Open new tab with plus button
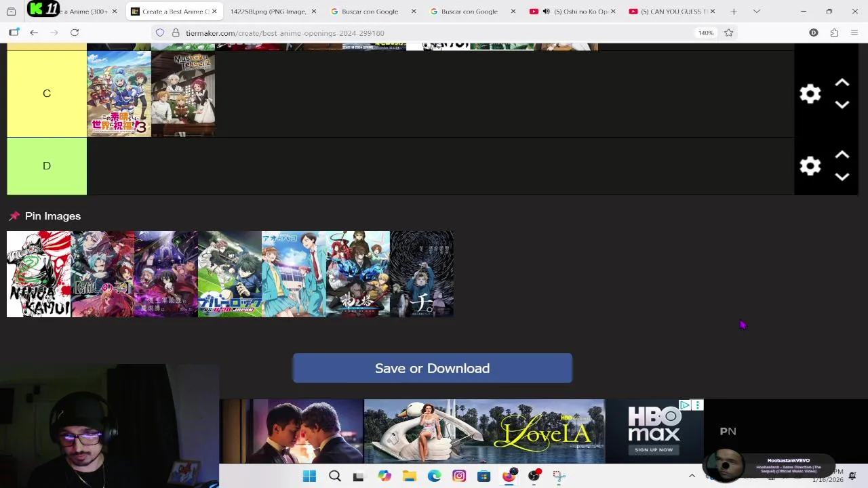Viewport: 868px width, 488px height. 734,12
